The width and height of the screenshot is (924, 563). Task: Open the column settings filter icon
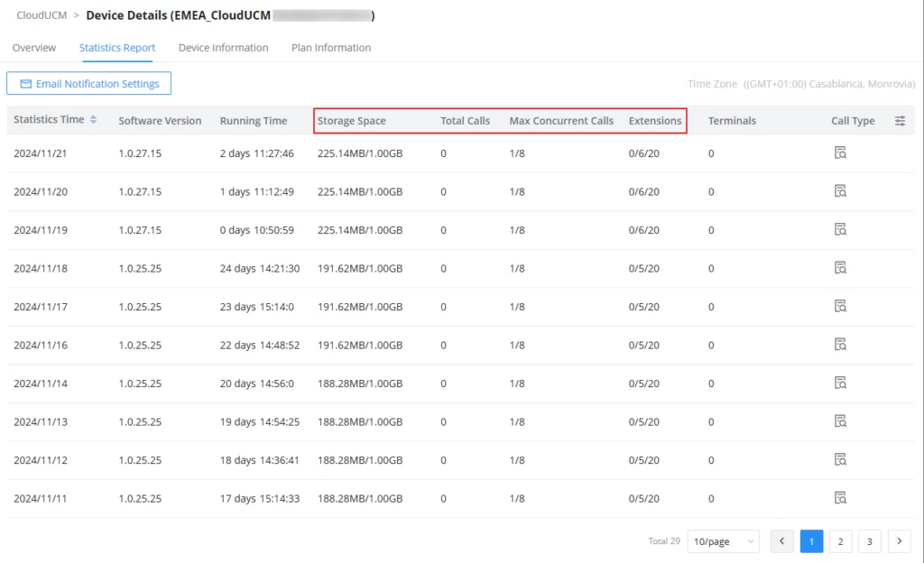coord(900,121)
